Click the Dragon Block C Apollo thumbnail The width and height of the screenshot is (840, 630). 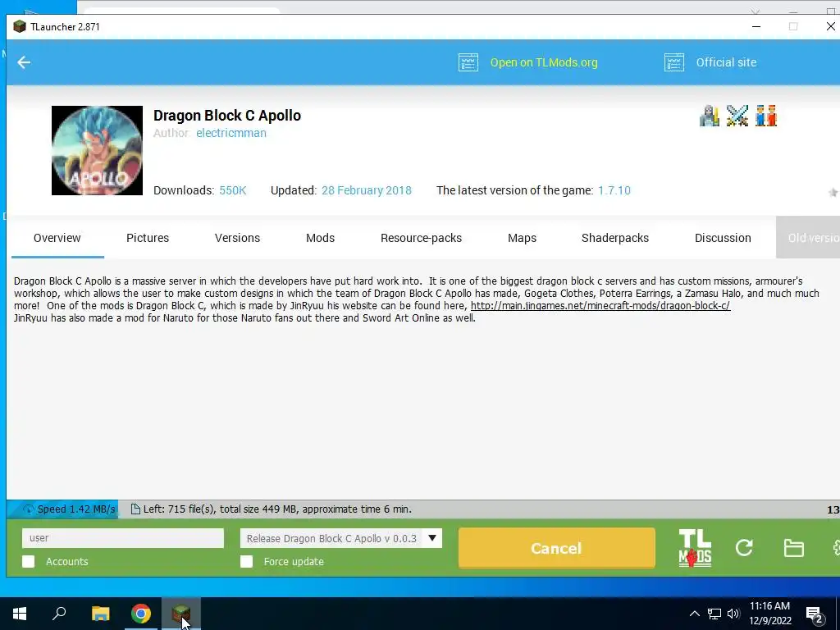[97, 151]
